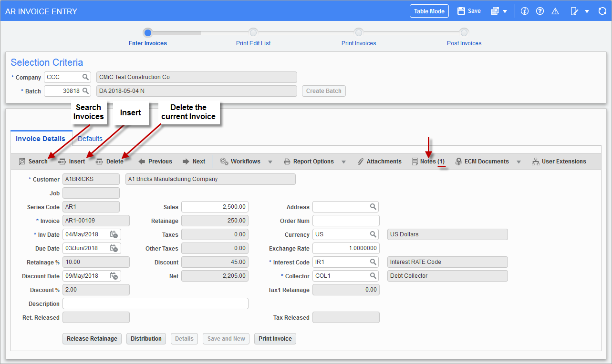The width and height of the screenshot is (612, 364).
Task: Expand the Workflows dropdown
Action: pyautogui.click(x=270, y=162)
